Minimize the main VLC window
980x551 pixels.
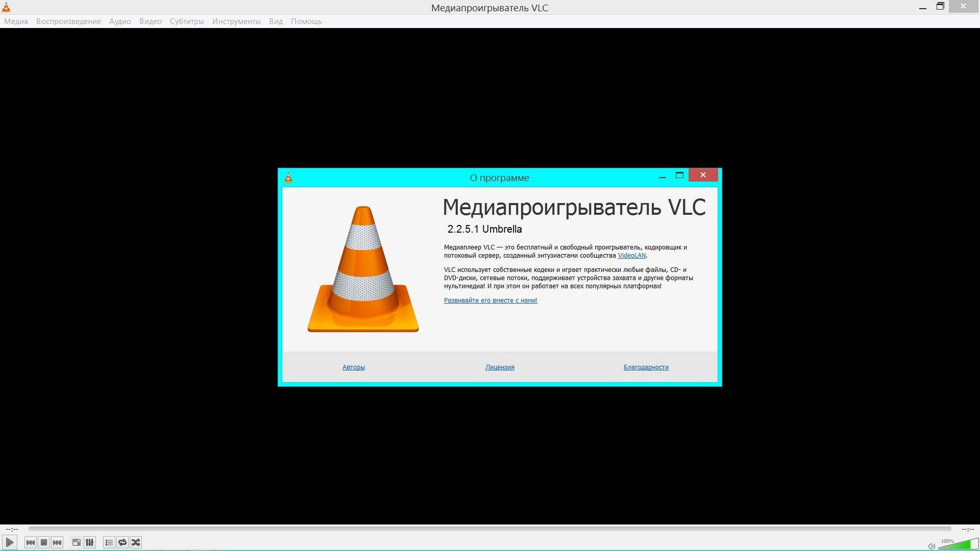point(923,8)
